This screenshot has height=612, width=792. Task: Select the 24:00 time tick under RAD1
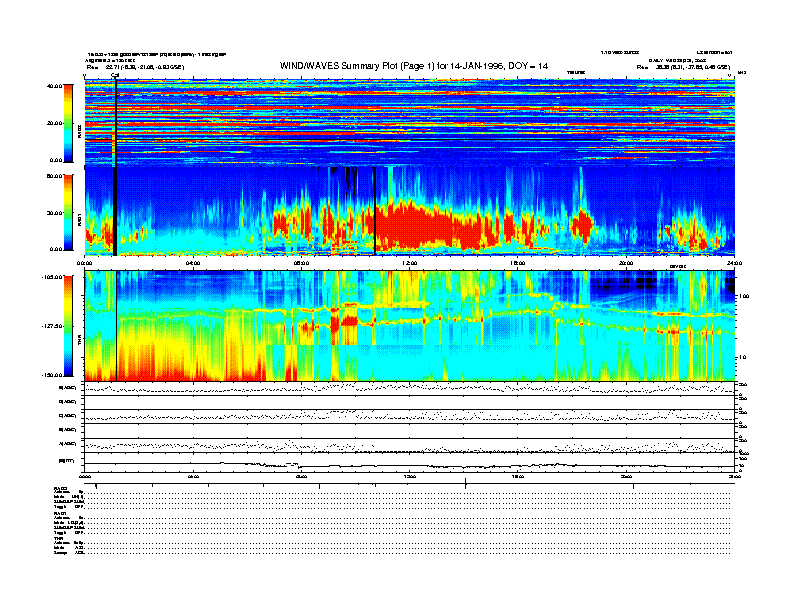tap(733, 263)
